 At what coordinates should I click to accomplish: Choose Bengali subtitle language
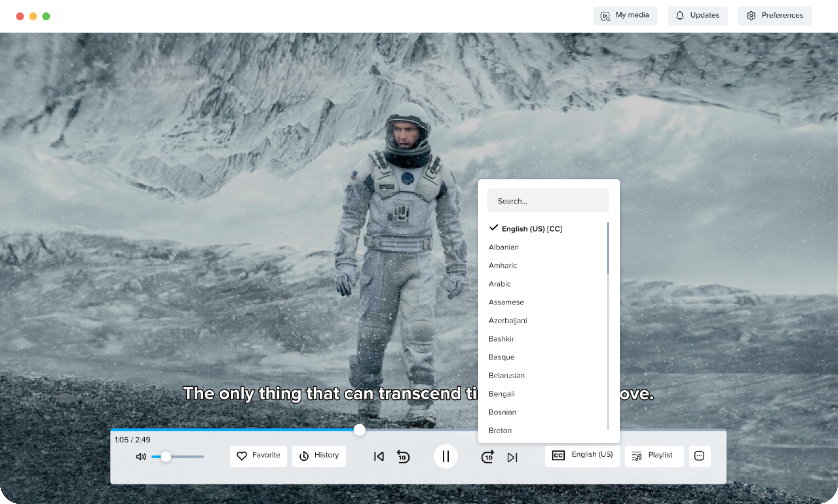[x=501, y=394]
